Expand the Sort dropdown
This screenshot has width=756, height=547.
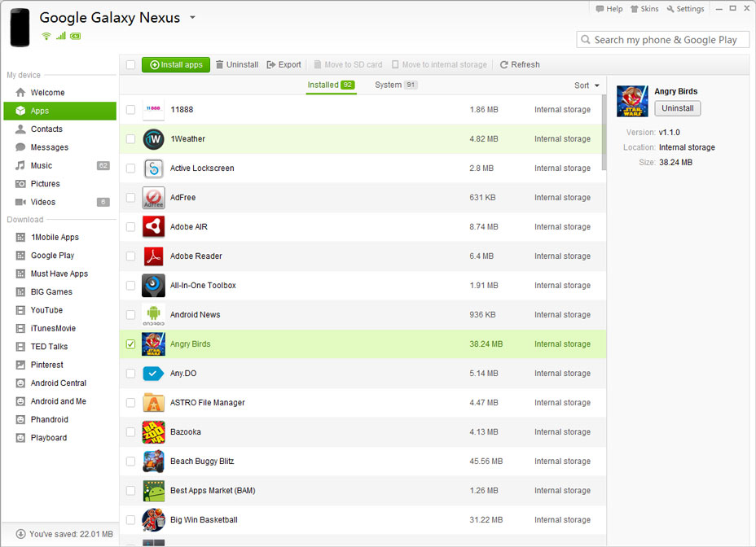click(587, 85)
